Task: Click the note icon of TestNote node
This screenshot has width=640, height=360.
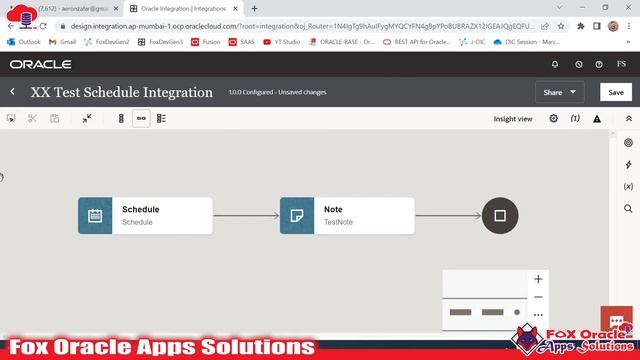Action: point(297,216)
